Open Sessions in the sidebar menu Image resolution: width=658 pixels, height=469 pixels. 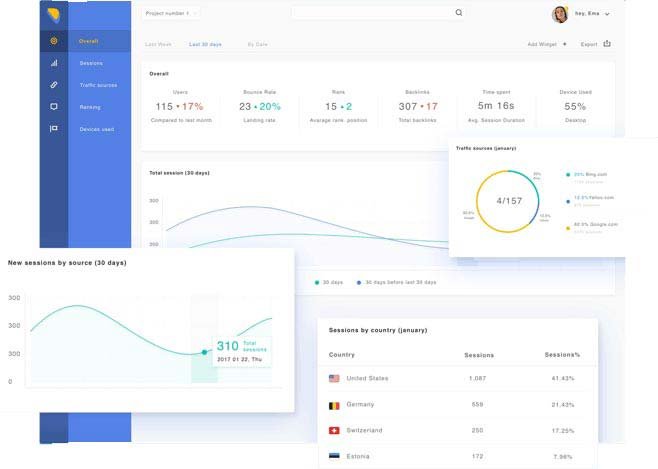click(x=90, y=63)
